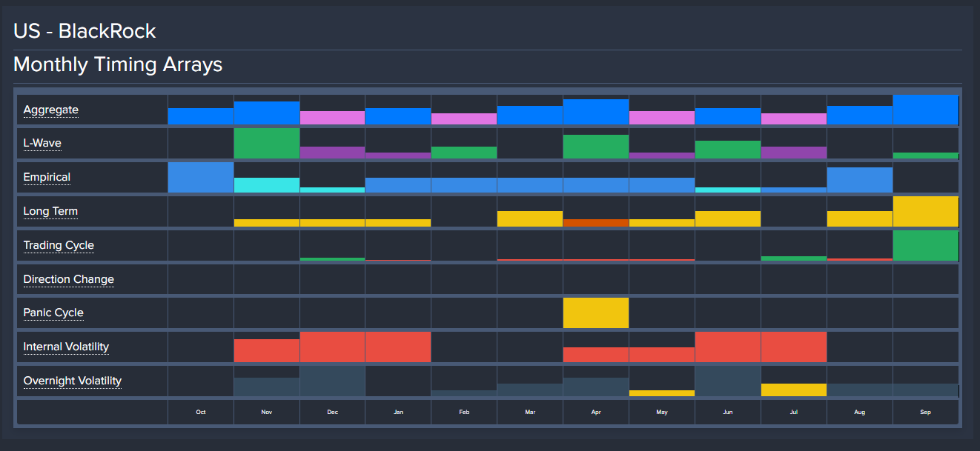
Task: Click the Long Term label link
Action: (50, 211)
